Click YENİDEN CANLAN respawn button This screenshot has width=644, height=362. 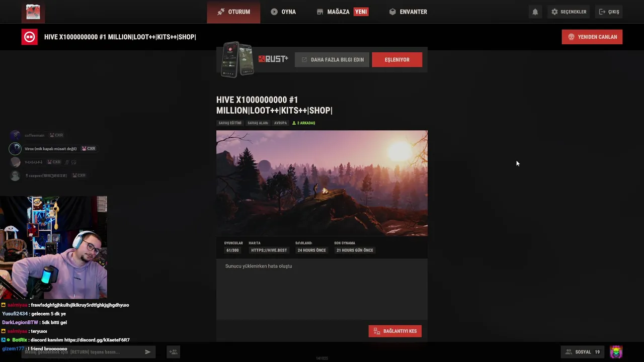pos(592,37)
